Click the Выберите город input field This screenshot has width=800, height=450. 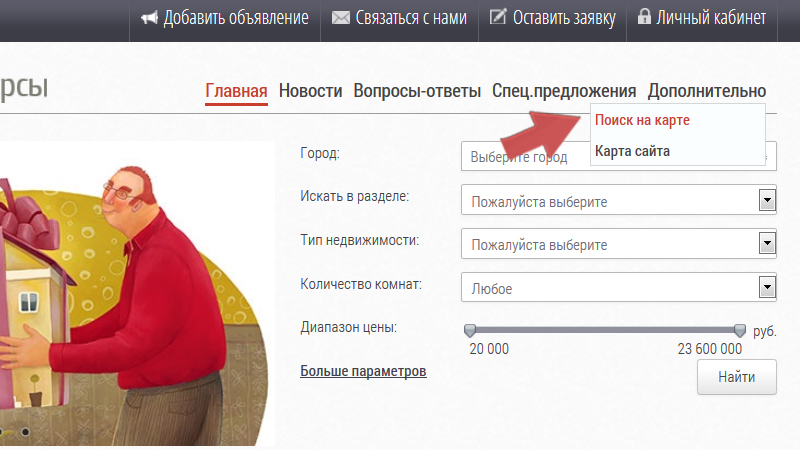click(525, 156)
